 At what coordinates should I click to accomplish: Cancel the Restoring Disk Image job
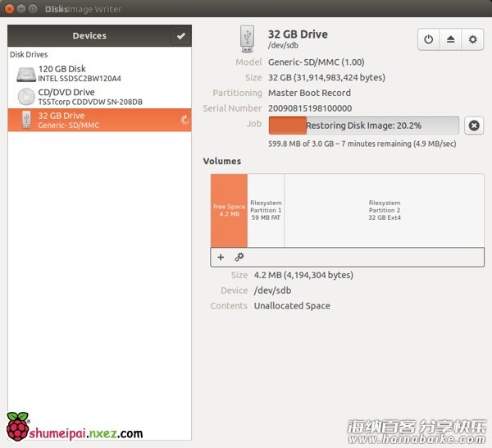[473, 126]
